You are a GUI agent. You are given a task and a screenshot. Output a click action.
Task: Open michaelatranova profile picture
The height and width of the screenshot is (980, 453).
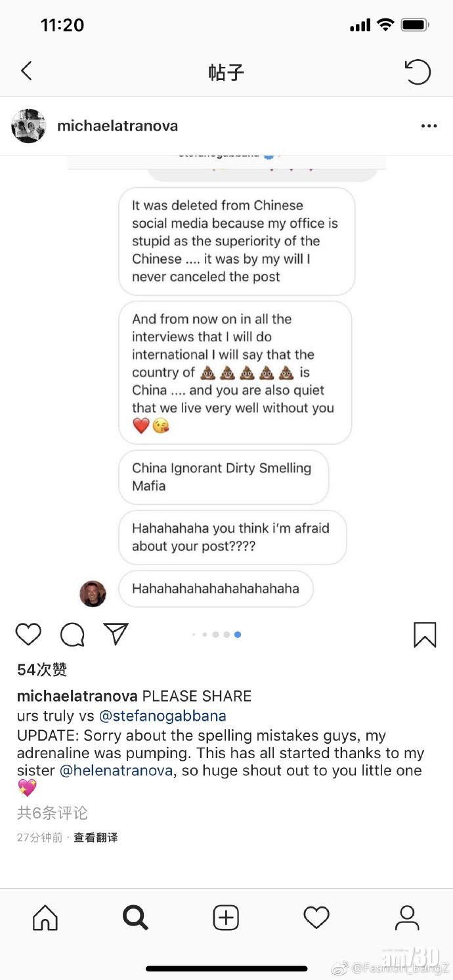28,126
